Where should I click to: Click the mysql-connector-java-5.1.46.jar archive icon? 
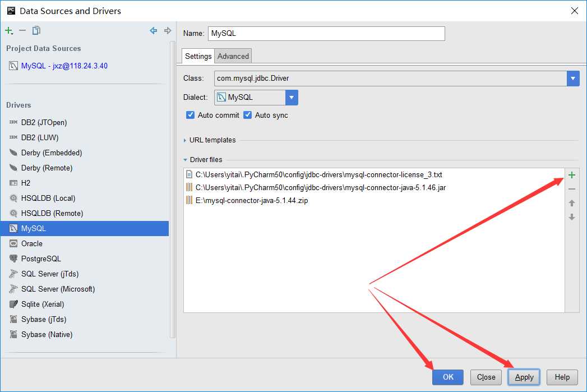pyautogui.click(x=189, y=187)
